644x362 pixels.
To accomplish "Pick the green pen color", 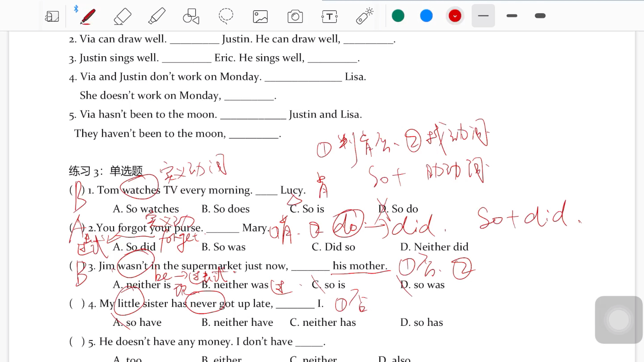I will point(398,16).
